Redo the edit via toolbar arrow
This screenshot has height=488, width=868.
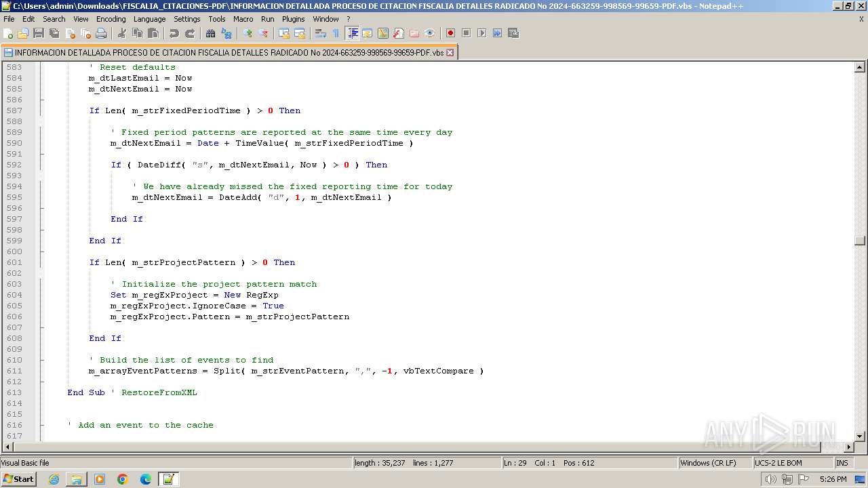tap(190, 33)
